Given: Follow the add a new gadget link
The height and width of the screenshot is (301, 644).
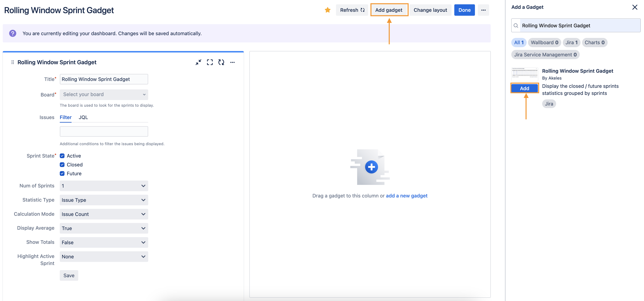Looking at the screenshot, I should pyautogui.click(x=407, y=195).
